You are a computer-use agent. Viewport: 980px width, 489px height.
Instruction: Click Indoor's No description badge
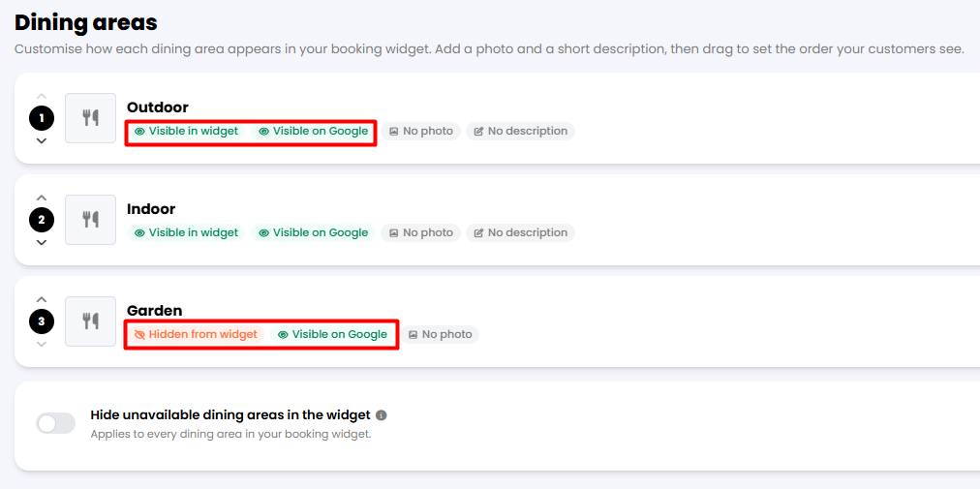point(521,232)
